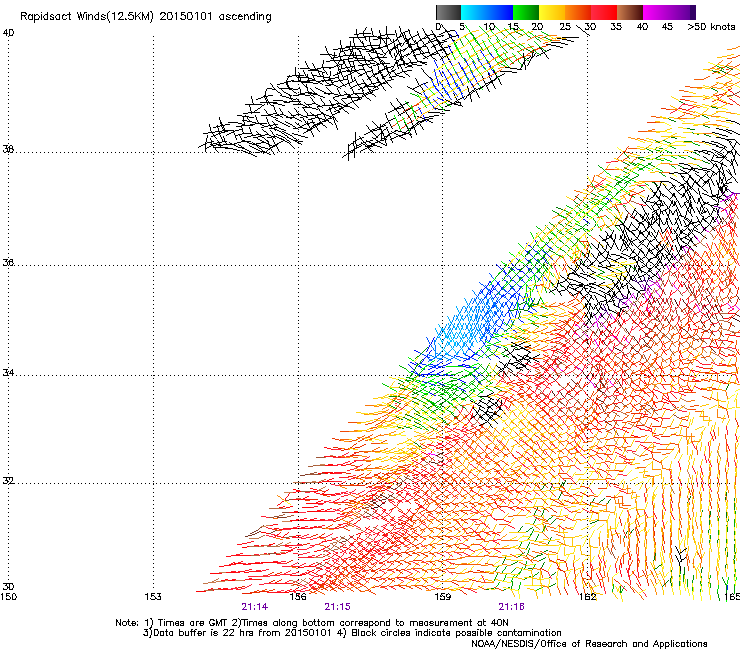740x650 pixels.
Task: Click the note "Data buffer is 22 hrs from 20150101"
Action: [x=243, y=633]
